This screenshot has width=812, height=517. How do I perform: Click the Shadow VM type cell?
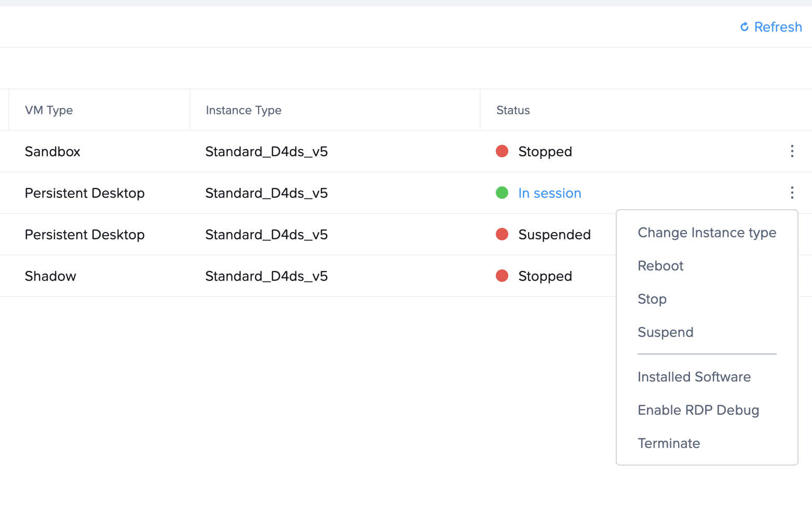(x=50, y=276)
